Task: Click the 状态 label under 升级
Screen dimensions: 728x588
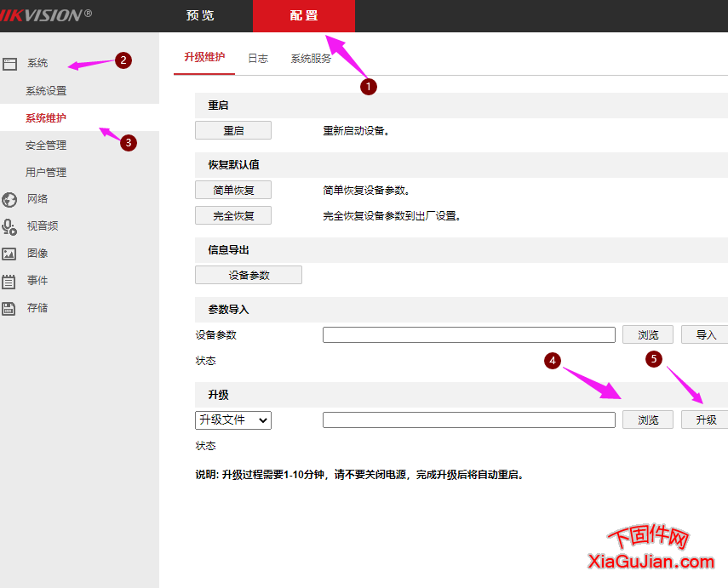Action: pos(206,446)
